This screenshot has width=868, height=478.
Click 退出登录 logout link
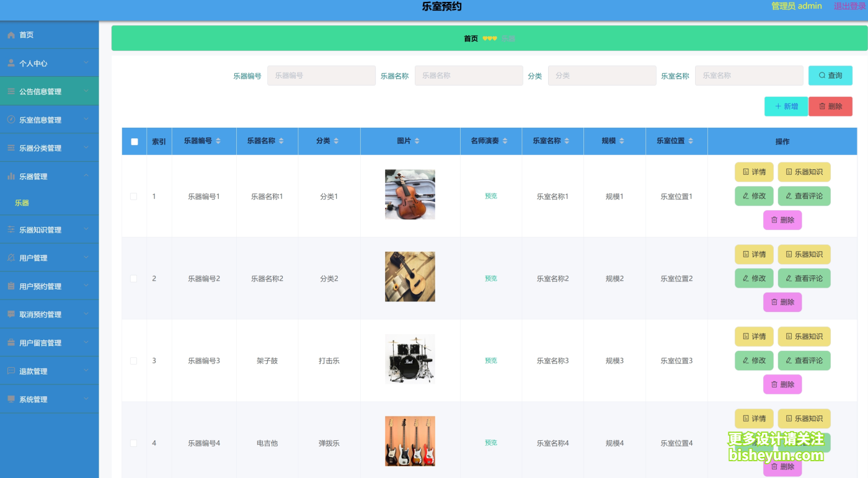click(x=850, y=6)
